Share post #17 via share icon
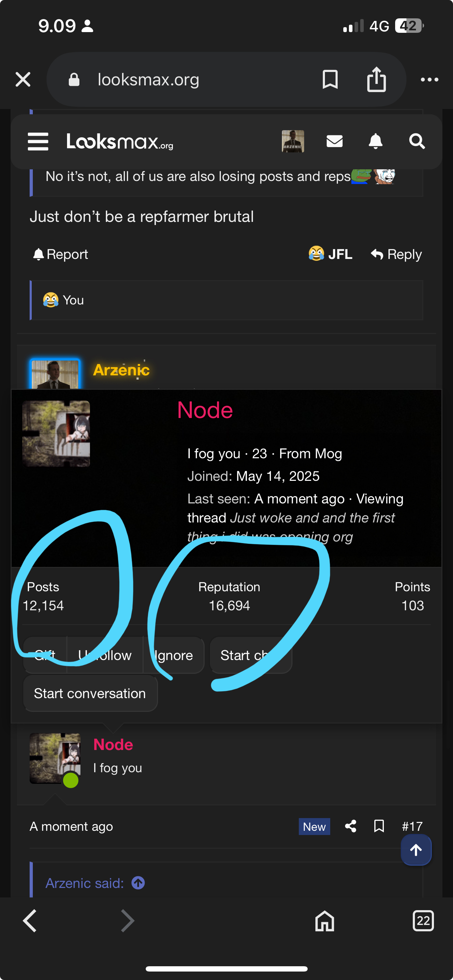The width and height of the screenshot is (453, 980). coord(350,826)
